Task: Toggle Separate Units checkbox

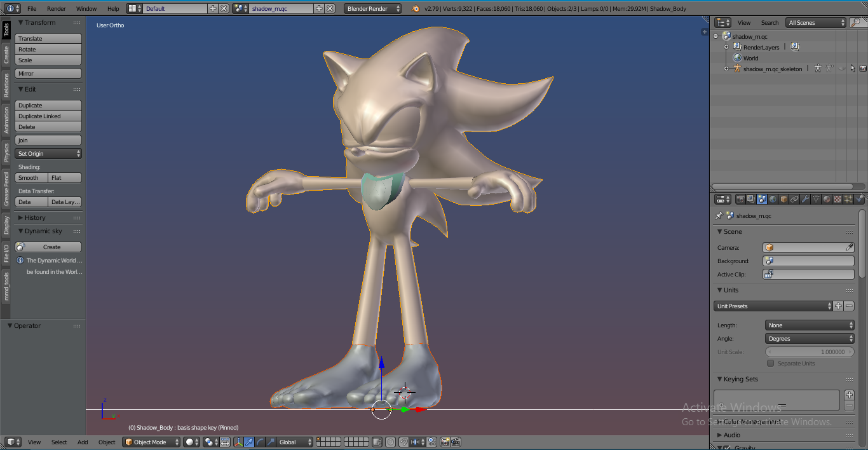Action: click(x=771, y=364)
